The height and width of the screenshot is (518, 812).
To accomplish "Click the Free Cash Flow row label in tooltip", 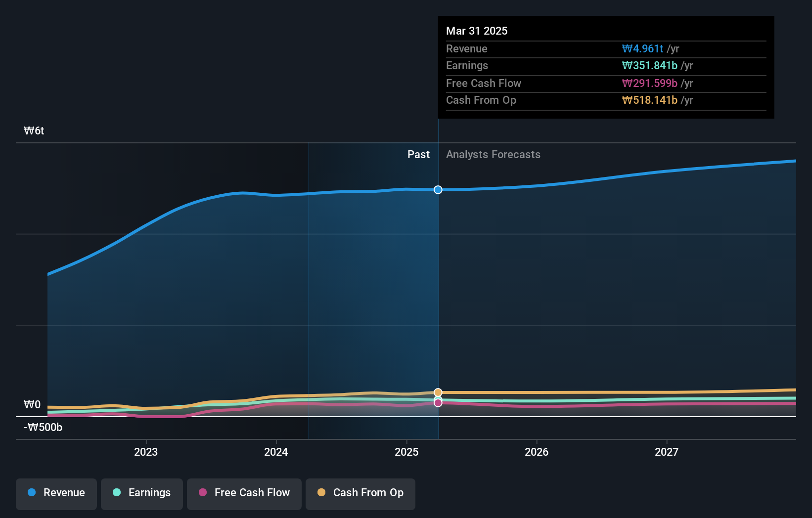I will [x=484, y=84].
